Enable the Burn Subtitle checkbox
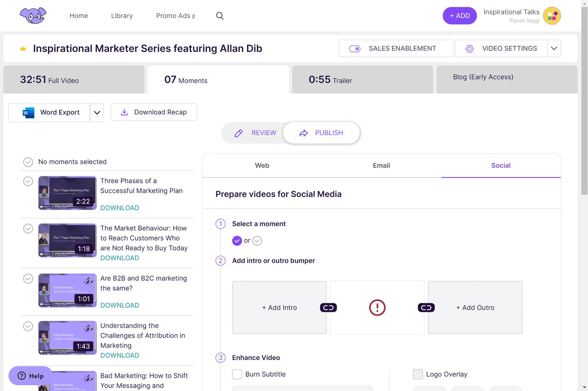The width and height of the screenshot is (588, 391). tap(237, 374)
